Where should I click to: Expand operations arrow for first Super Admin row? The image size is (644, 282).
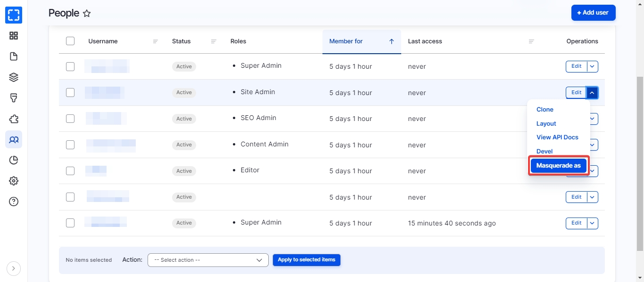pyautogui.click(x=593, y=67)
